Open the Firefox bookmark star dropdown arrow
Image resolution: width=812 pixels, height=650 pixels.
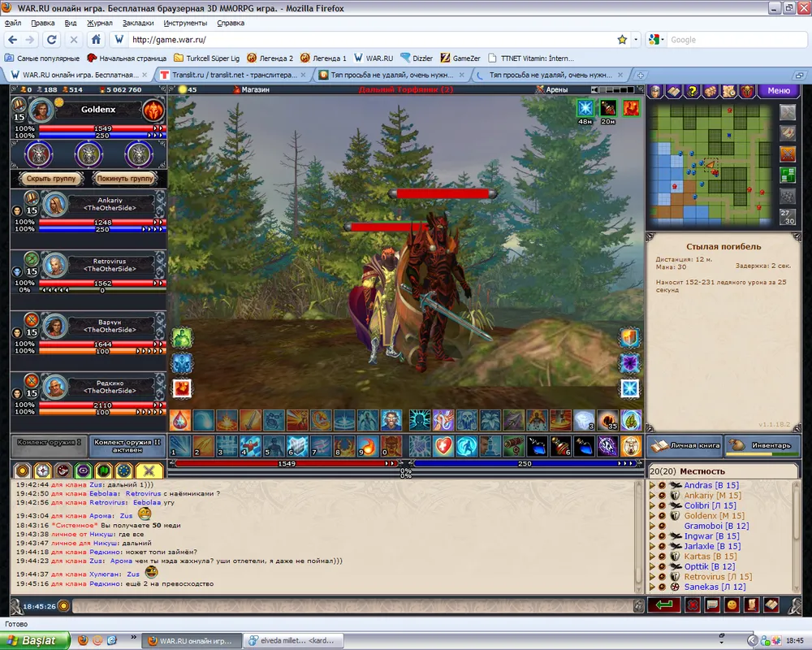point(636,39)
